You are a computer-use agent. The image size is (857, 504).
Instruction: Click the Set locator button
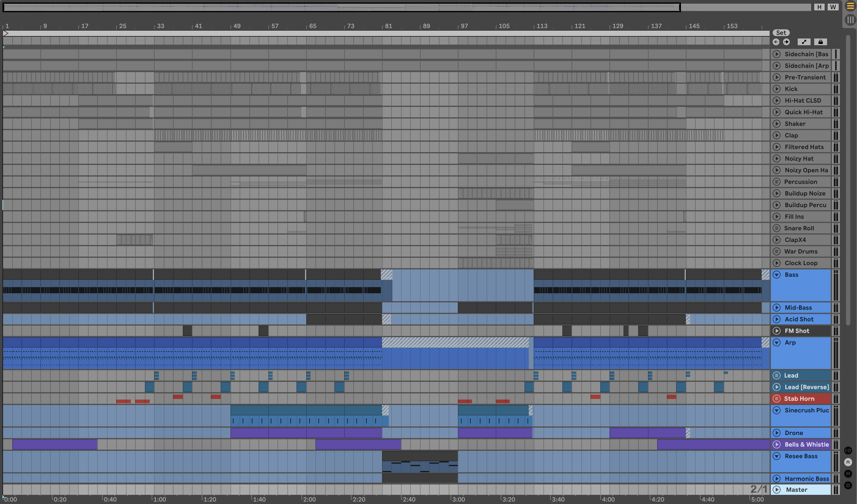tap(781, 33)
